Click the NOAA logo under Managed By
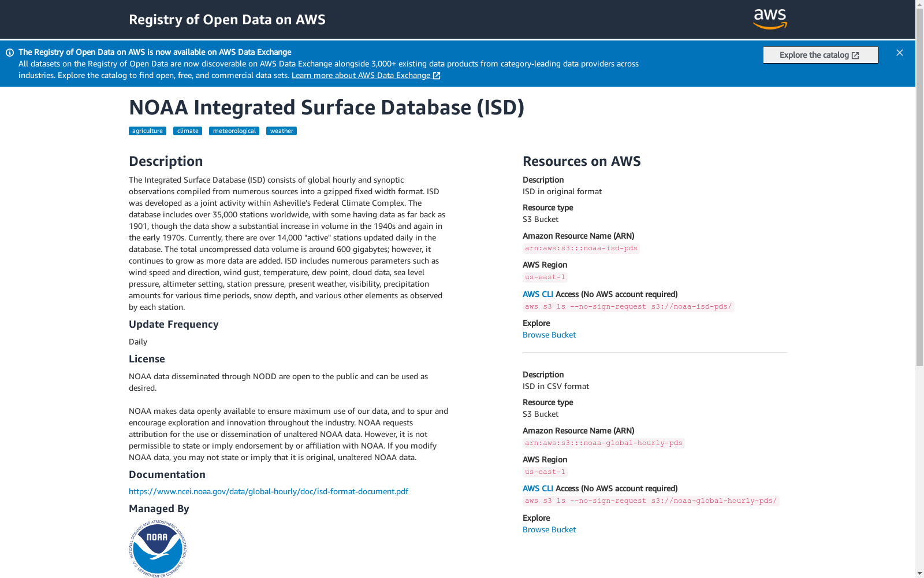Image resolution: width=924 pixels, height=578 pixels. coord(158,549)
